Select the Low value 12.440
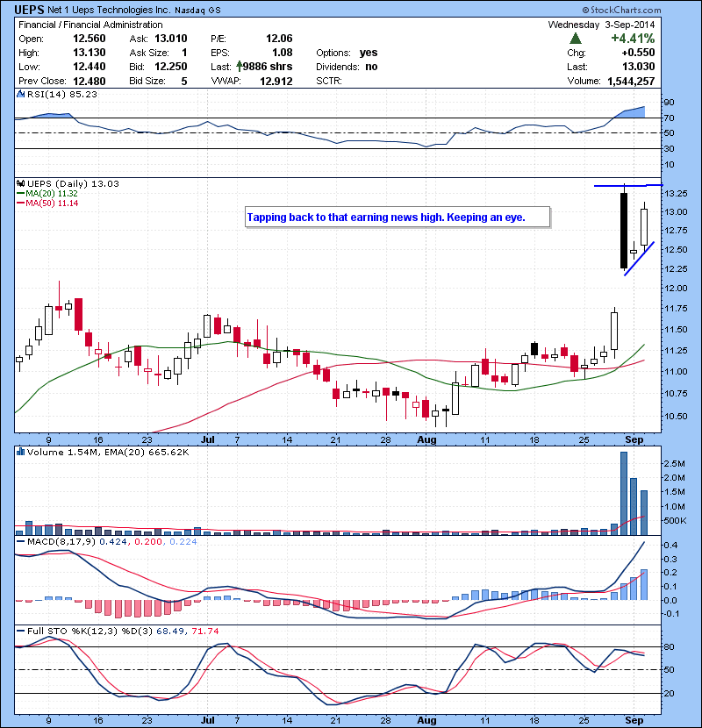 click(x=90, y=67)
